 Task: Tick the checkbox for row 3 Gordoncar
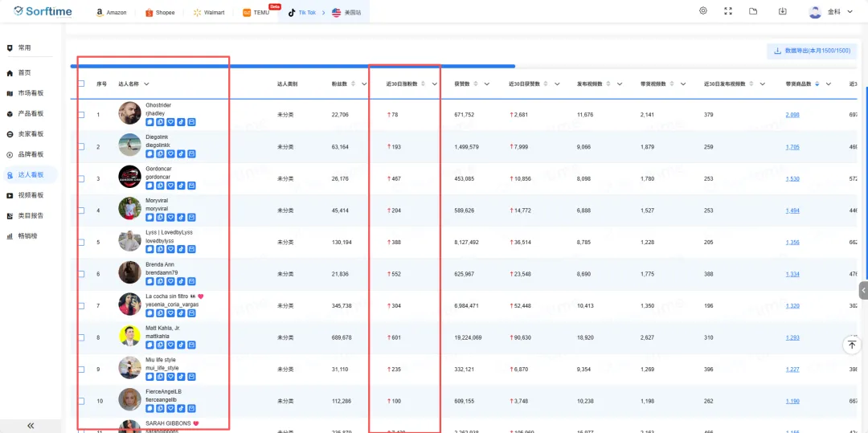[x=81, y=178]
